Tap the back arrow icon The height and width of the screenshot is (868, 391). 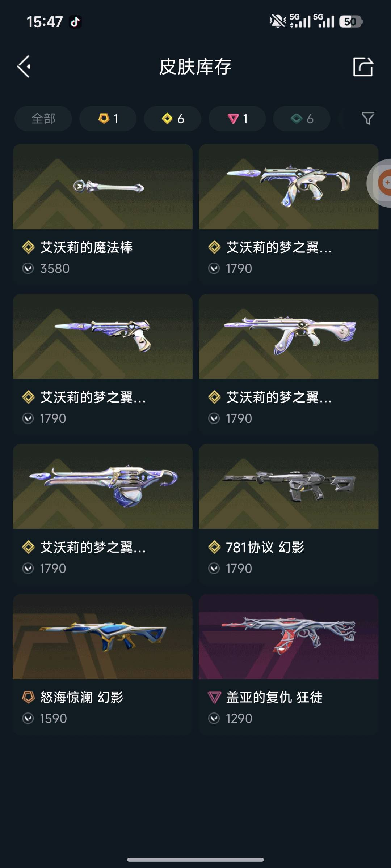24,67
